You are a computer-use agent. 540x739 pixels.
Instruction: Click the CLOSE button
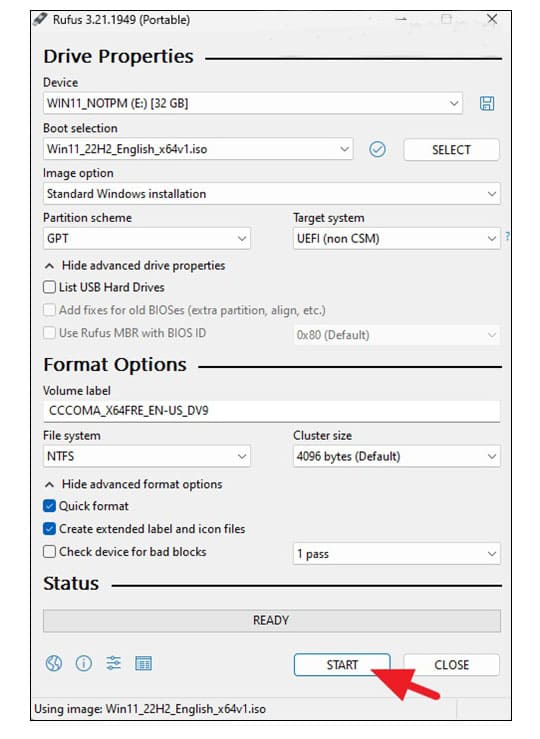tap(451, 665)
